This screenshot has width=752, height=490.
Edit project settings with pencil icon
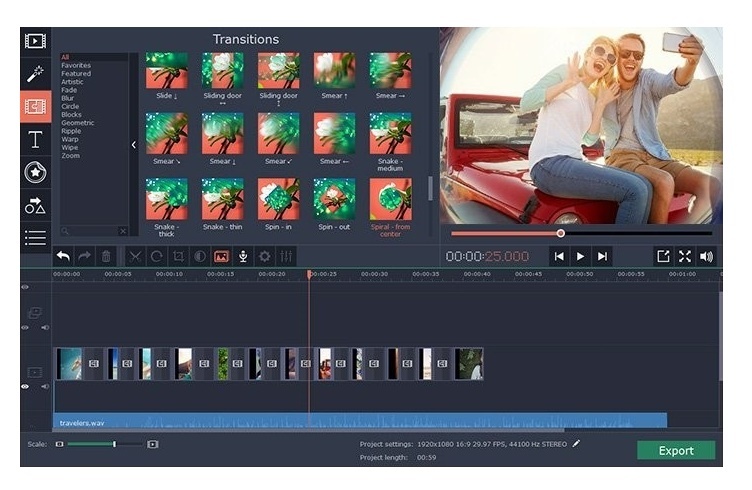[x=576, y=444]
